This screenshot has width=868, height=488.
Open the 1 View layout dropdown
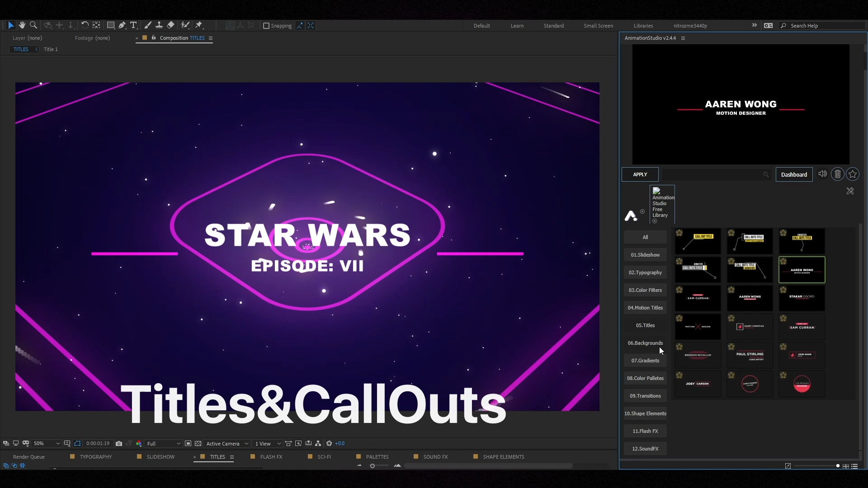[268, 443]
